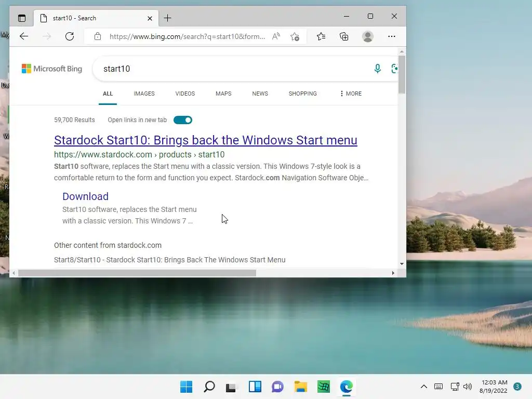Click the Microsoft Edge taskbar icon
The image size is (532, 399).
[347, 387]
